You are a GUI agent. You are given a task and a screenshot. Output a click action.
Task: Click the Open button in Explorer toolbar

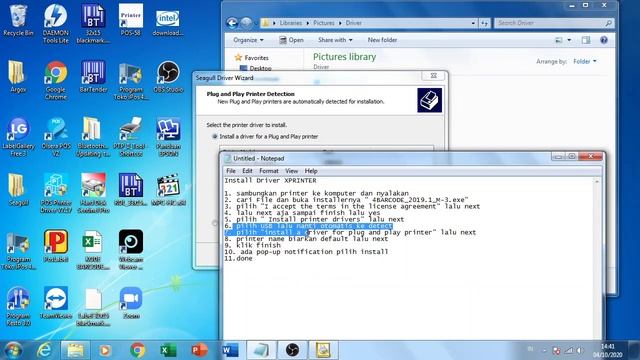(291, 40)
